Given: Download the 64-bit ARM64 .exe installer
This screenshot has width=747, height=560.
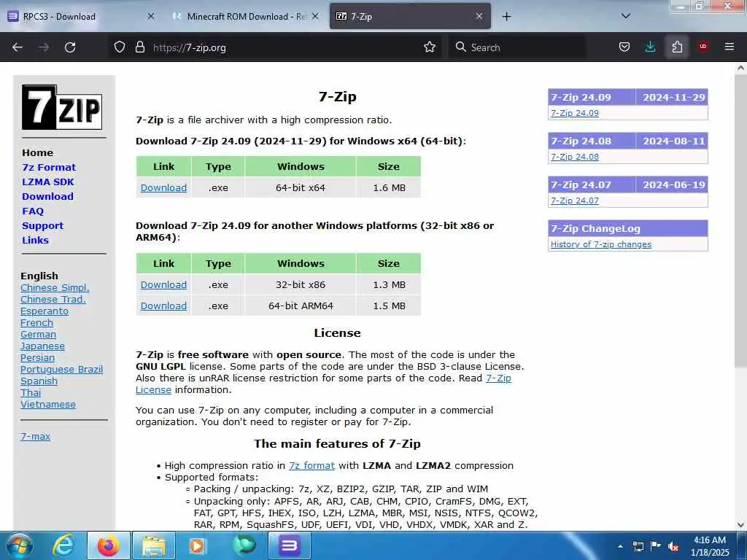Looking at the screenshot, I should 163,306.
